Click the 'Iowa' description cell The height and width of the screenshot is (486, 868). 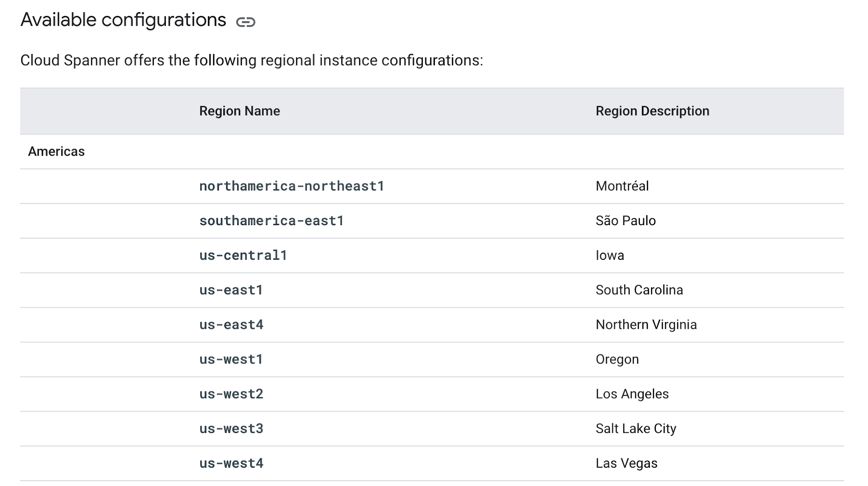tap(610, 256)
